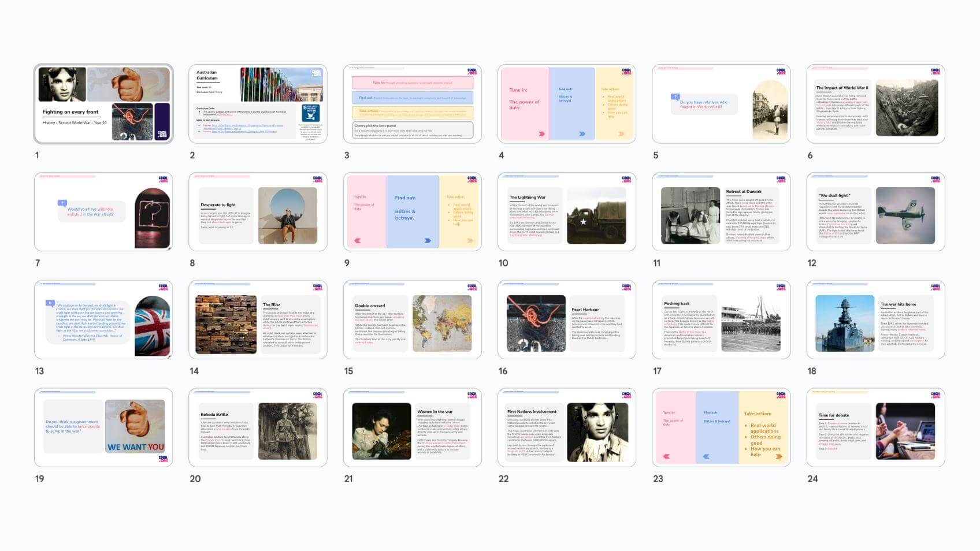
Task: Select the Churchill quote slide with Union Jack
Action: tap(103, 319)
